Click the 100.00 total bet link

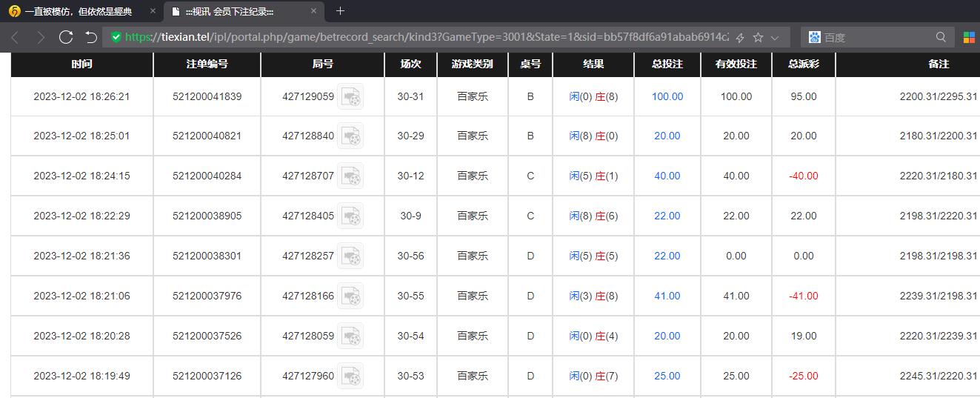pyautogui.click(x=667, y=96)
